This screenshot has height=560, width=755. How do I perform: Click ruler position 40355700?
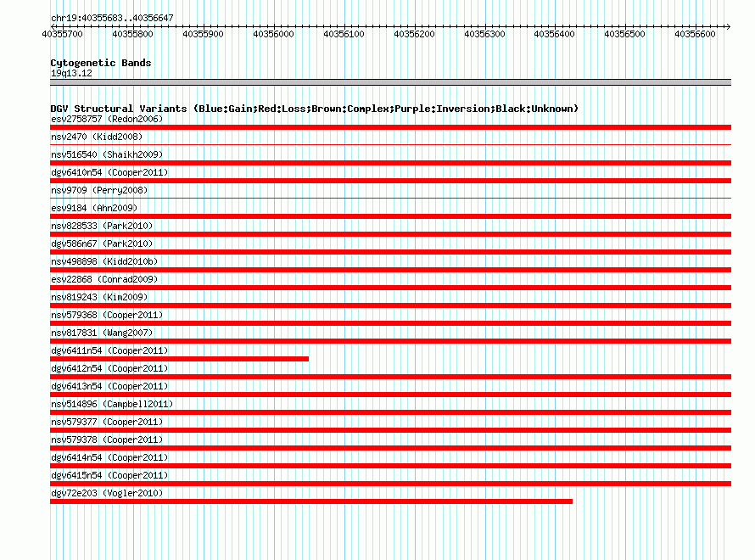(x=62, y=34)
